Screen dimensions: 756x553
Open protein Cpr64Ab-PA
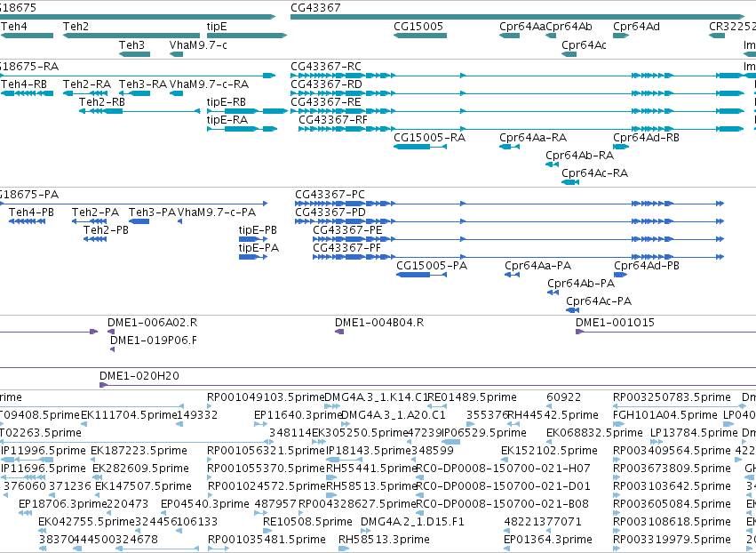pos(553,293)
